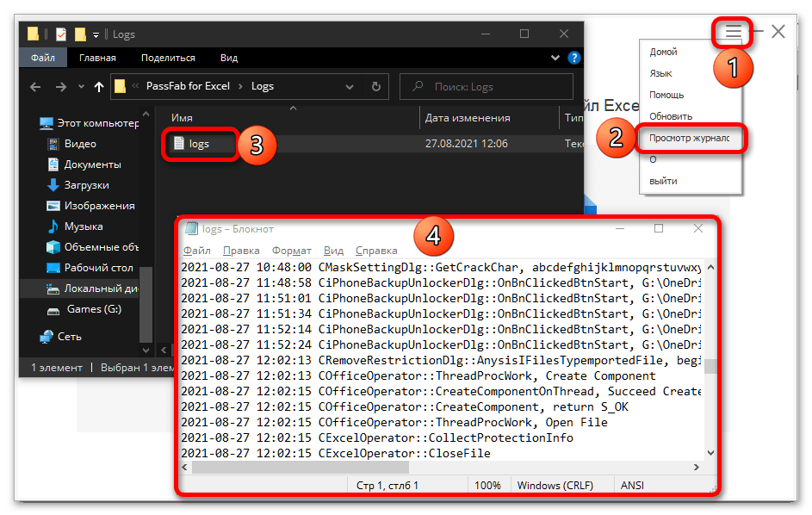Open Загрузки in navigation pane
This screenshot has width=812, height=515.
(78, 185)
